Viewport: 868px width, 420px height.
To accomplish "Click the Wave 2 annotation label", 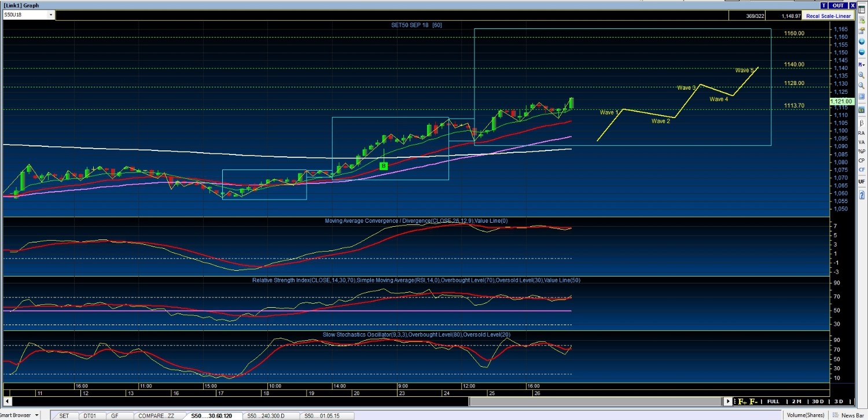I will point(661,121).
